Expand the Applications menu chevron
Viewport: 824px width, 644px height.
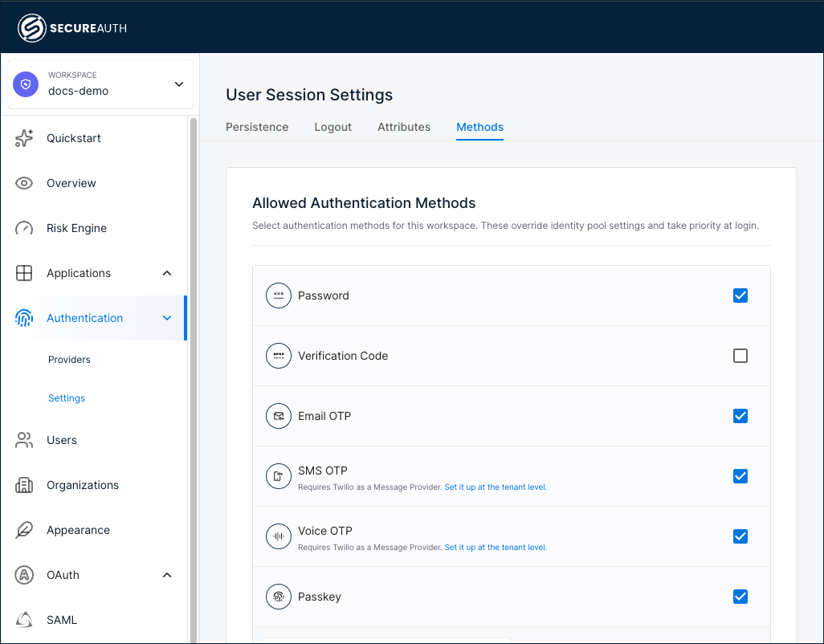click(x=167, y=273)
